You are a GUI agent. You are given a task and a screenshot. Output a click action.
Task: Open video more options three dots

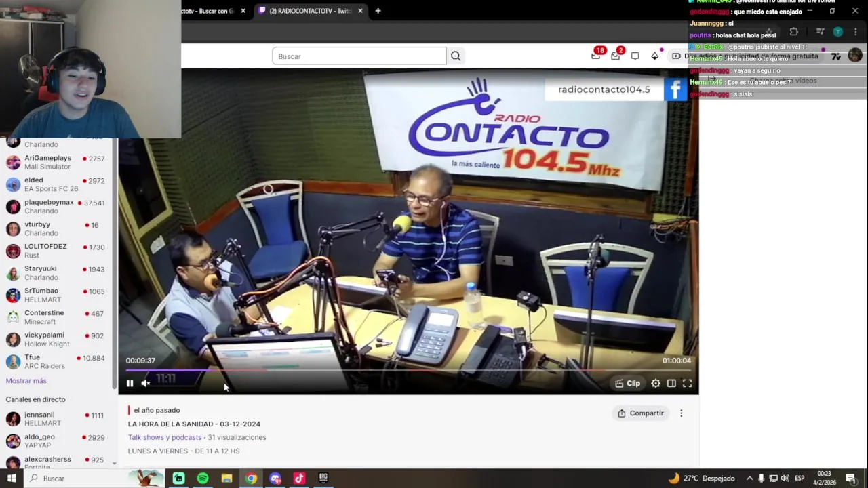click(x=682, y=413)
